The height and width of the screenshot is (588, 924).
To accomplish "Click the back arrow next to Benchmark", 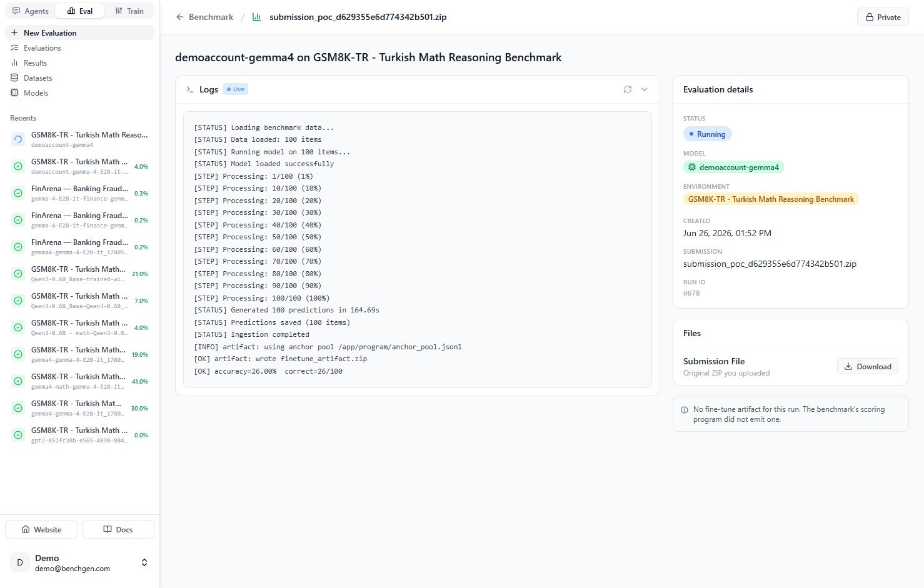I will tap(180, 17).
